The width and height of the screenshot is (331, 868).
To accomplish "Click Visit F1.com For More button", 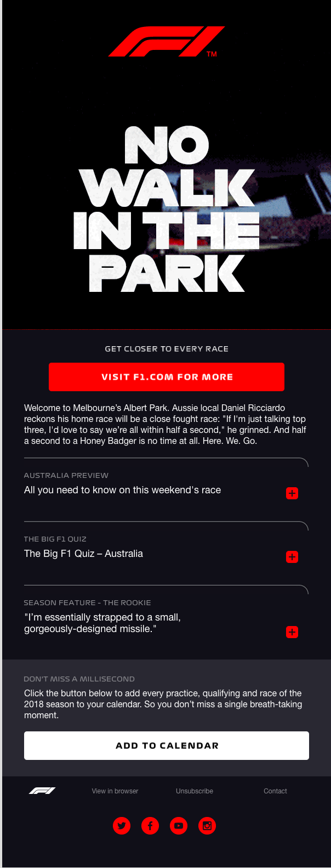I will pyautogui.click(x=167, y=377).
